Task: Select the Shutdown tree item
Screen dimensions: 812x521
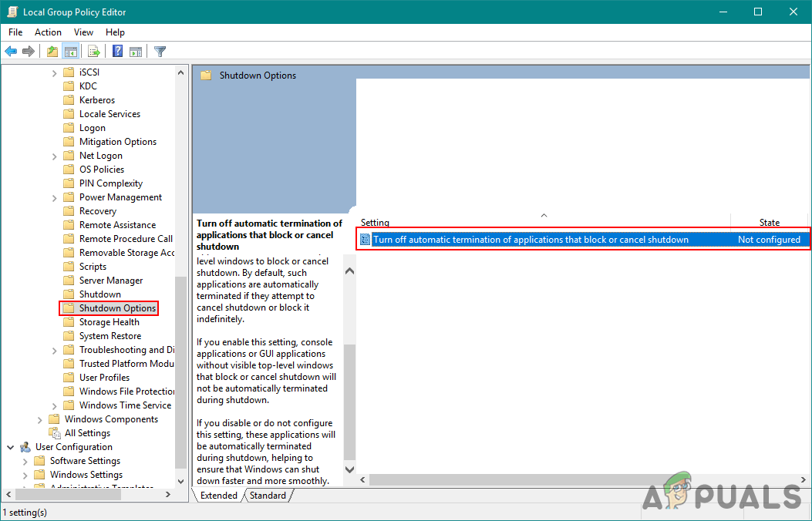Action: pyautogui.click(x=100, y=294)
